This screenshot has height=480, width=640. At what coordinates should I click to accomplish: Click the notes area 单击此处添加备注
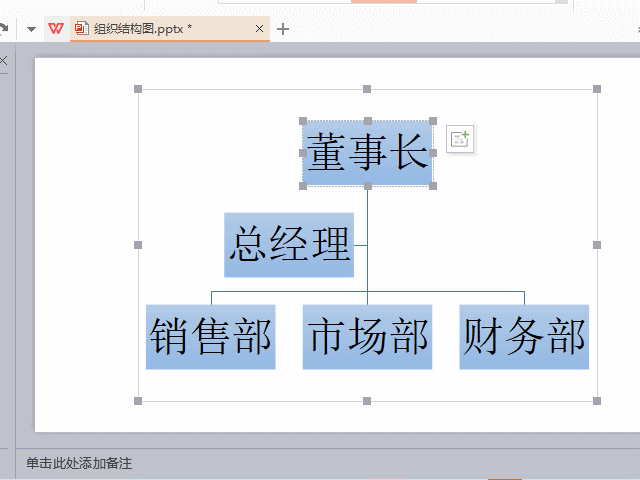(79, 463)
